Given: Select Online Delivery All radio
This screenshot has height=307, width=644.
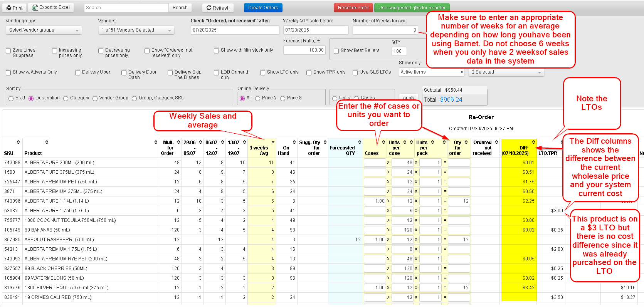Looking at the screenshot, I should (x=242, y=99).
